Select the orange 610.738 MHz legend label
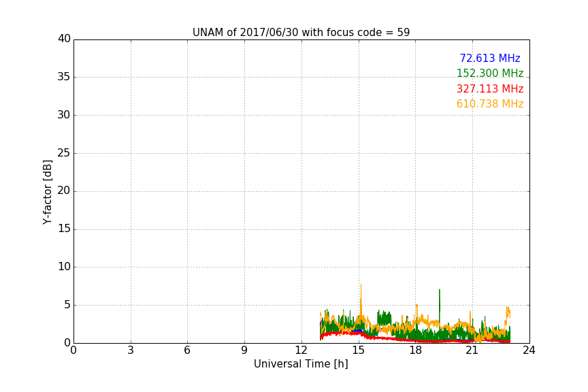The width and height of the screenshot is (588, 392). click(490, 103)
